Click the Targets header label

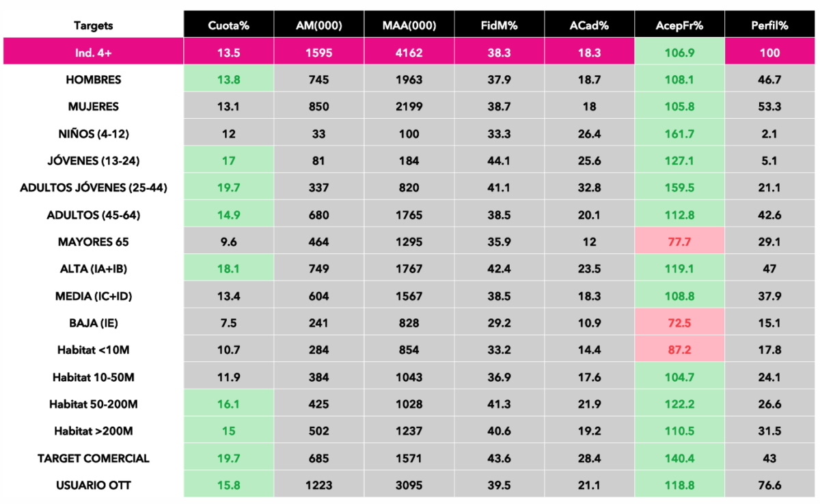pos(94,26)
